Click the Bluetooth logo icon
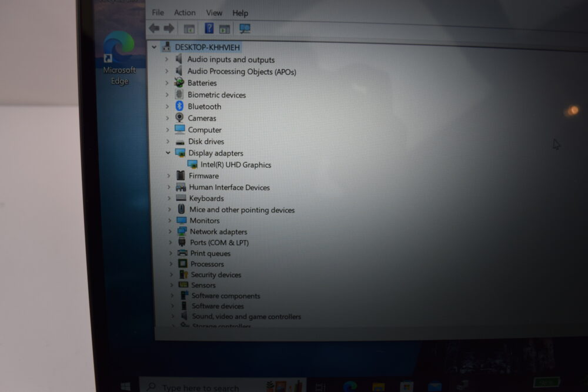 click(179, 106)
